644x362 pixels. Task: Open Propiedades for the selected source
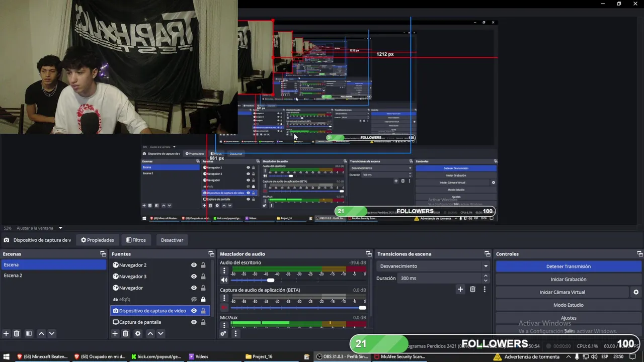pos(98,240)
